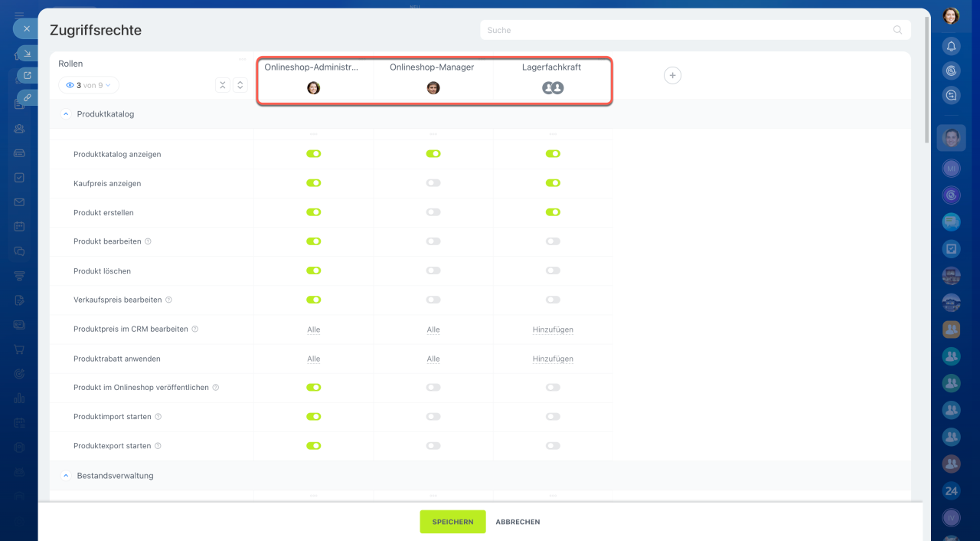Close the Zugriffsrechte slider panel

click(26, 28)
